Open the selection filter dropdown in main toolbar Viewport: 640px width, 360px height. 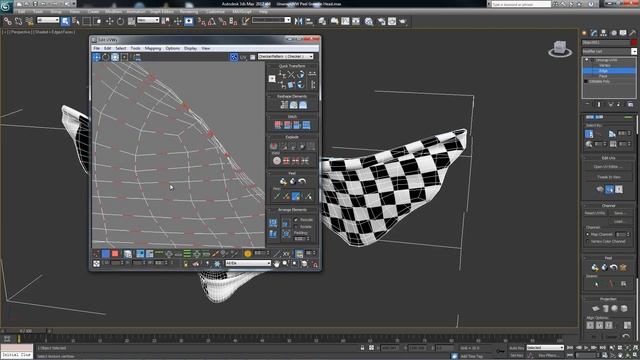pos(48,20)
